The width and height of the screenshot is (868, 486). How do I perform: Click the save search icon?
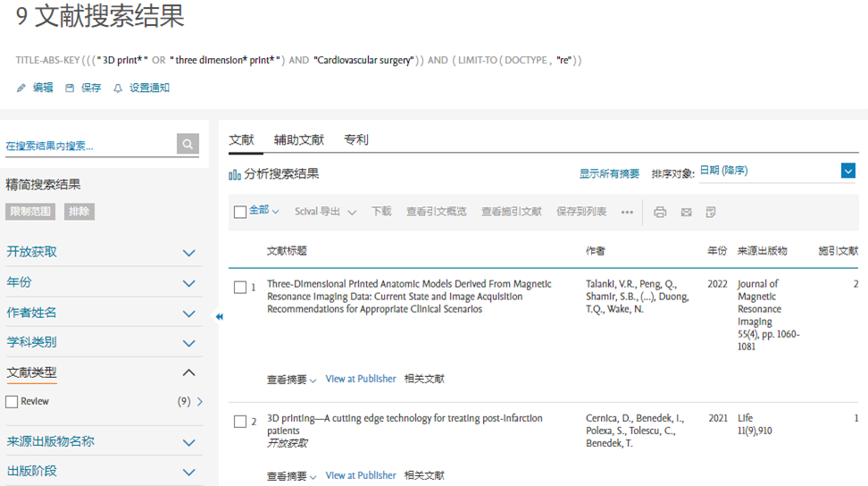pos(70,88)
